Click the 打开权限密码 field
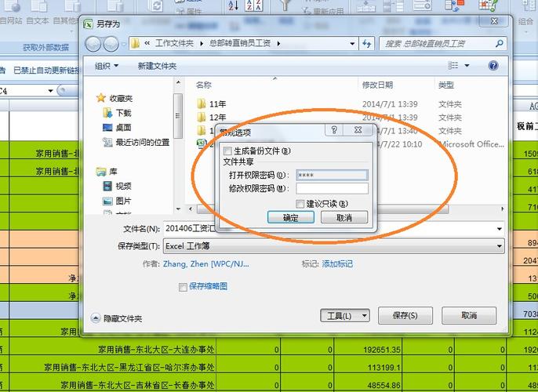 point(333,175)
